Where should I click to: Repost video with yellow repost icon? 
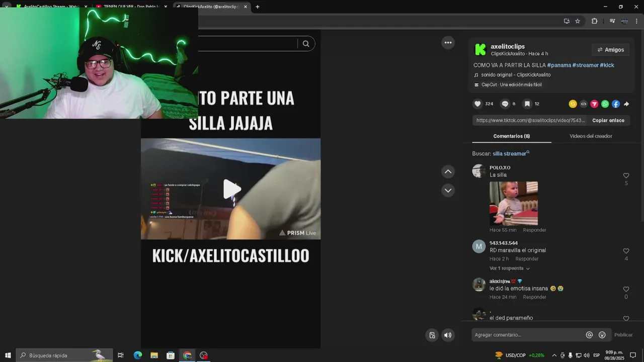click(573, 104)
